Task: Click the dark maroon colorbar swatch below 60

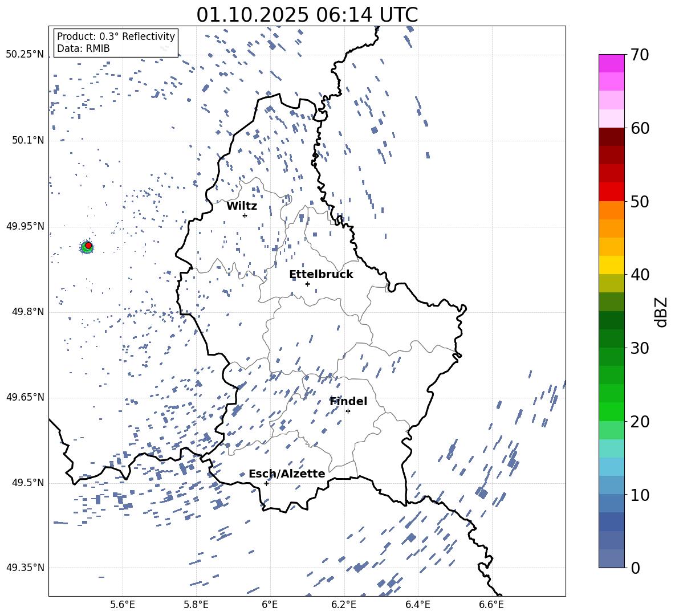Action: point(611,136)
